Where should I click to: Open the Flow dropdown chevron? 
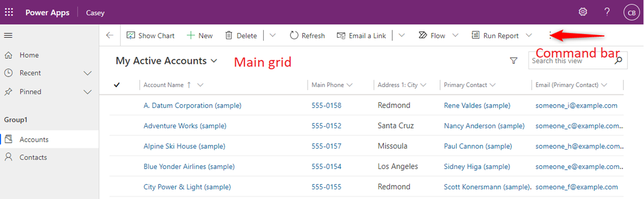point(455,36)
